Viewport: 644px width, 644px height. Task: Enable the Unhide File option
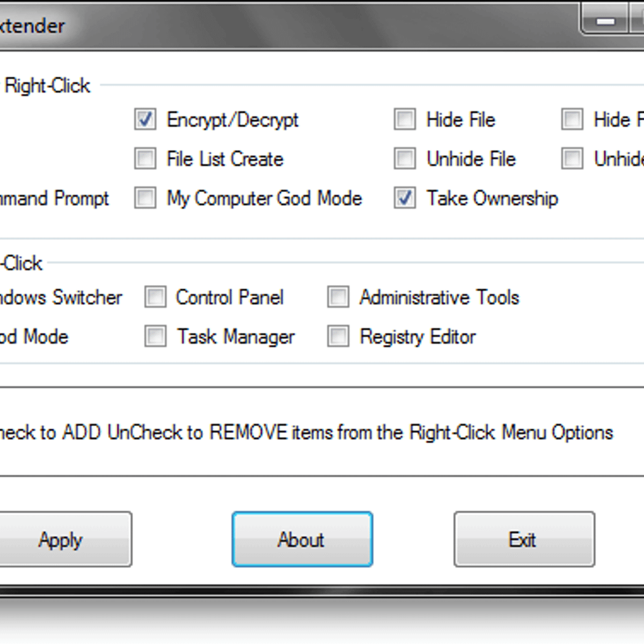[404, 158]
